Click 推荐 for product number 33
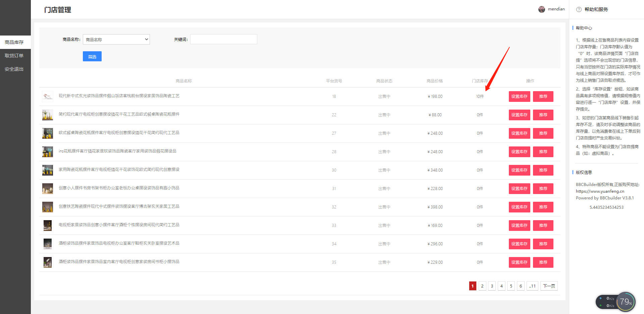644x314 pixels. click(x=543, y=226)
